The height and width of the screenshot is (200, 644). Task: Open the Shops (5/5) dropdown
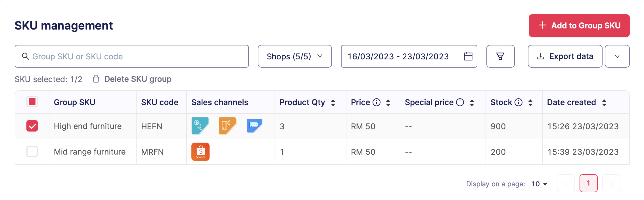point(295,56)
